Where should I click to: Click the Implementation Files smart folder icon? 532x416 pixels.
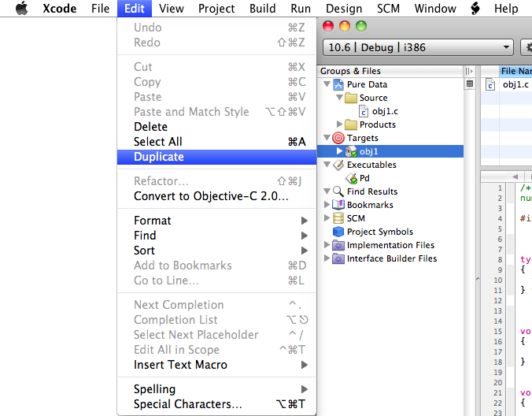338,245
